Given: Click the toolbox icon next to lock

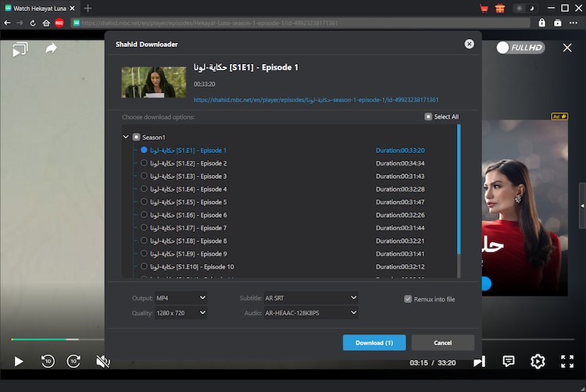Looking at the screenshot, I should coord(558,23).
